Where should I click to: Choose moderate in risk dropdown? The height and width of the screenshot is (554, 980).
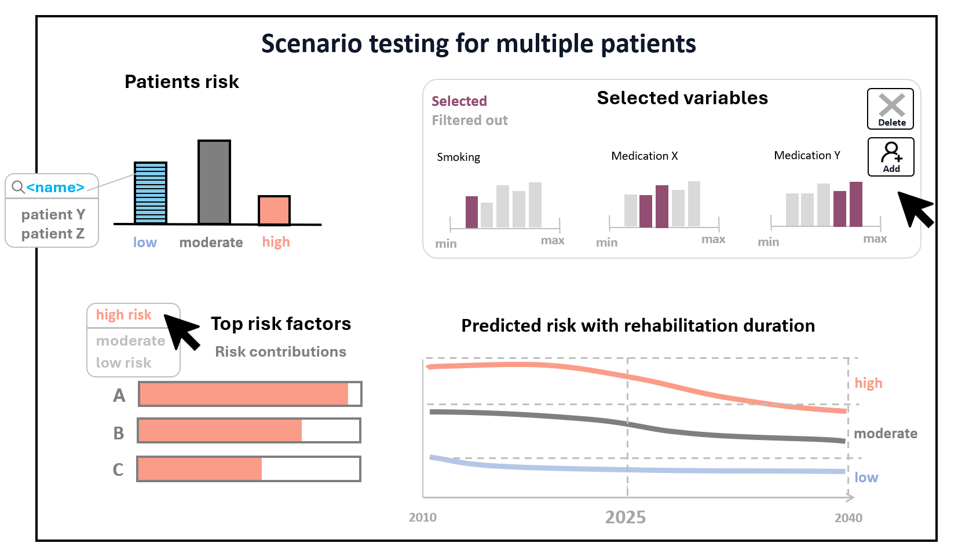pos(130,341)
